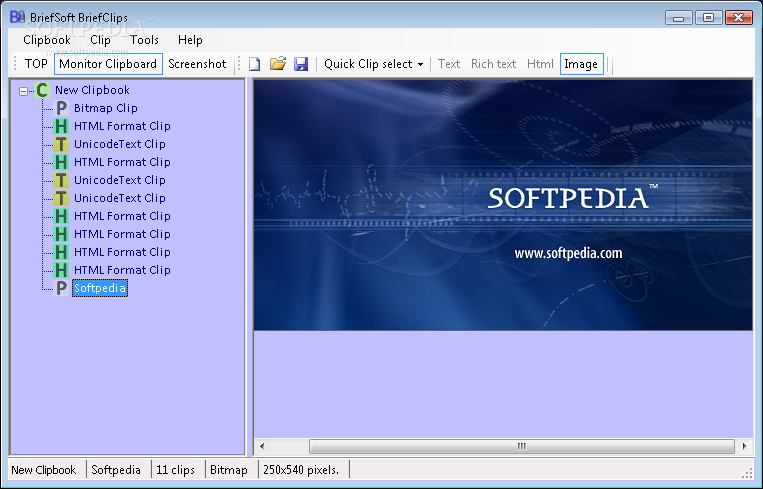Screen dimensions: 763x489
Task: Collapse the New Clipbook tree node
Action: [23, 91]
